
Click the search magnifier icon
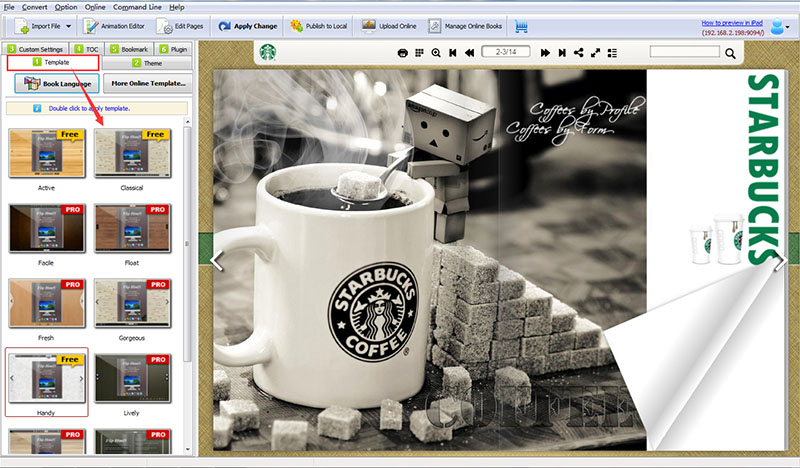point(731,53)
